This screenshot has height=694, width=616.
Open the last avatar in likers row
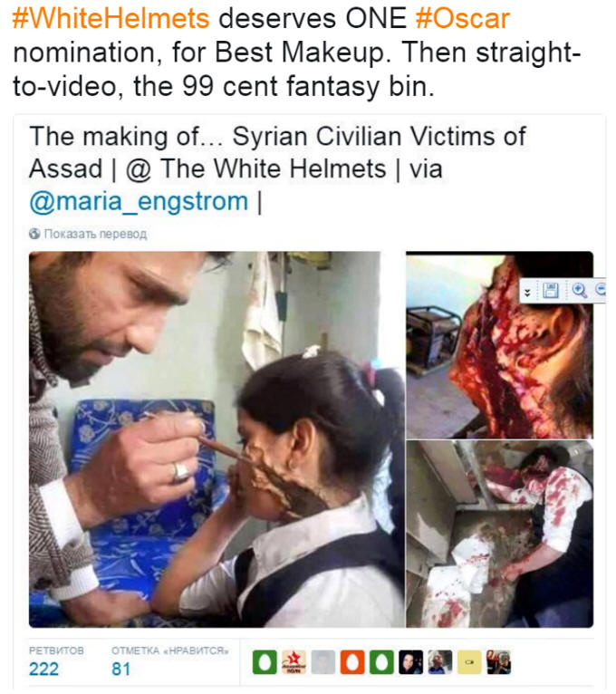tap(498, 662)
